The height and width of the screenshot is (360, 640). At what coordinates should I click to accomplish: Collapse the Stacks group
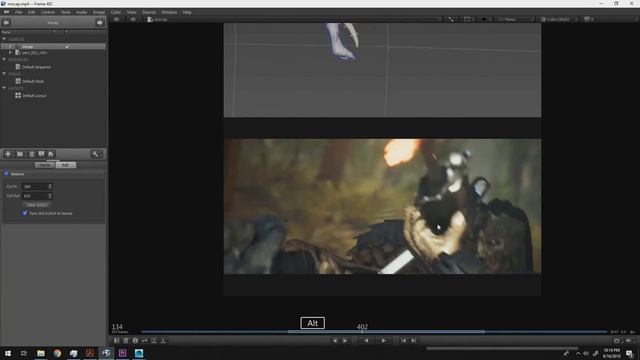(x=4, y=74)
